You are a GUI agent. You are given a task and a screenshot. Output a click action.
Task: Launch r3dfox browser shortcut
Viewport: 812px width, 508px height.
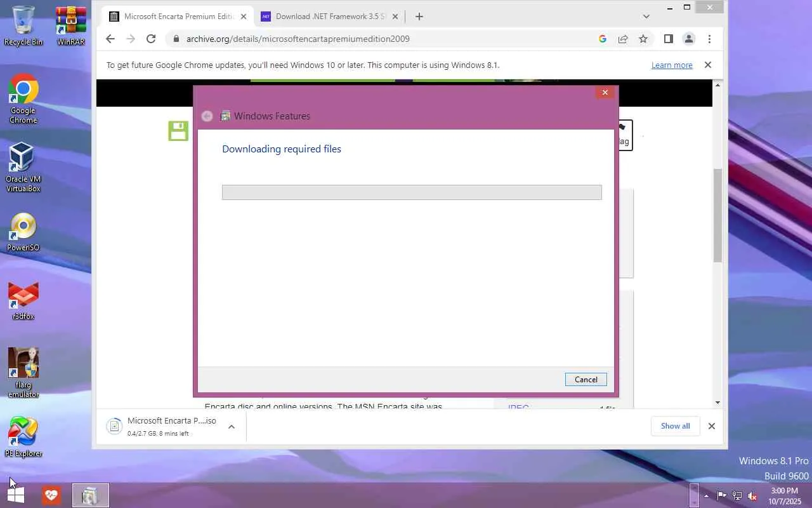pos(23,300)
